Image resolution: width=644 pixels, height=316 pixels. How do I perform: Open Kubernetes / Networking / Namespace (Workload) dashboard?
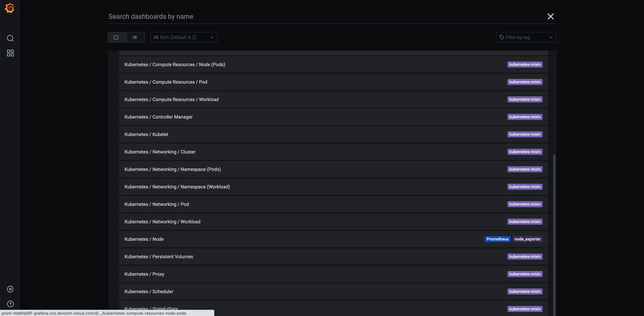333,187
